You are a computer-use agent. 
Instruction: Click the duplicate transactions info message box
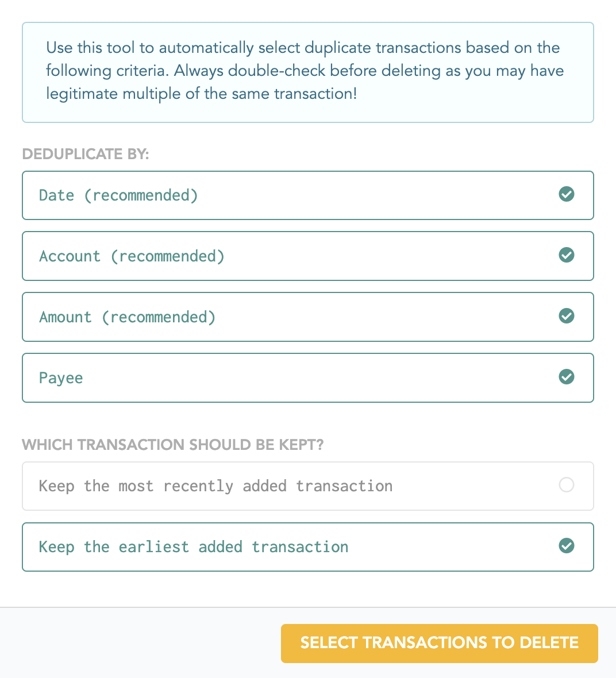(308, 72)
